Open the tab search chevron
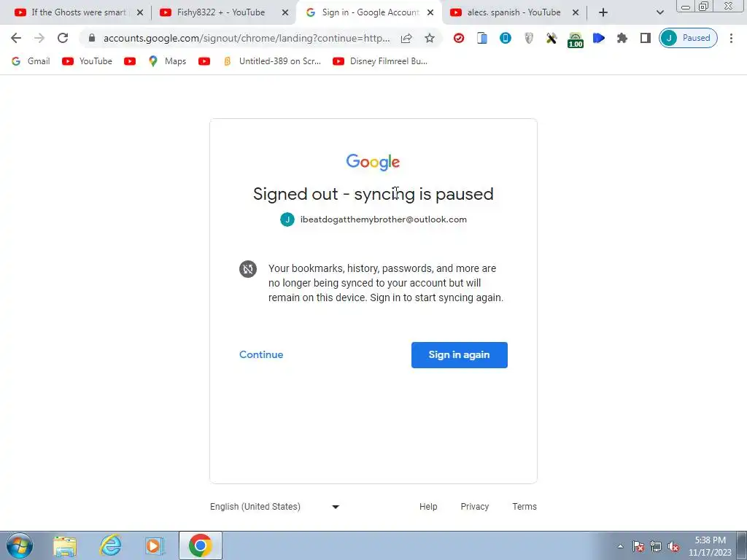This screenshot has width=747, height=560. (x=659, y=12)
